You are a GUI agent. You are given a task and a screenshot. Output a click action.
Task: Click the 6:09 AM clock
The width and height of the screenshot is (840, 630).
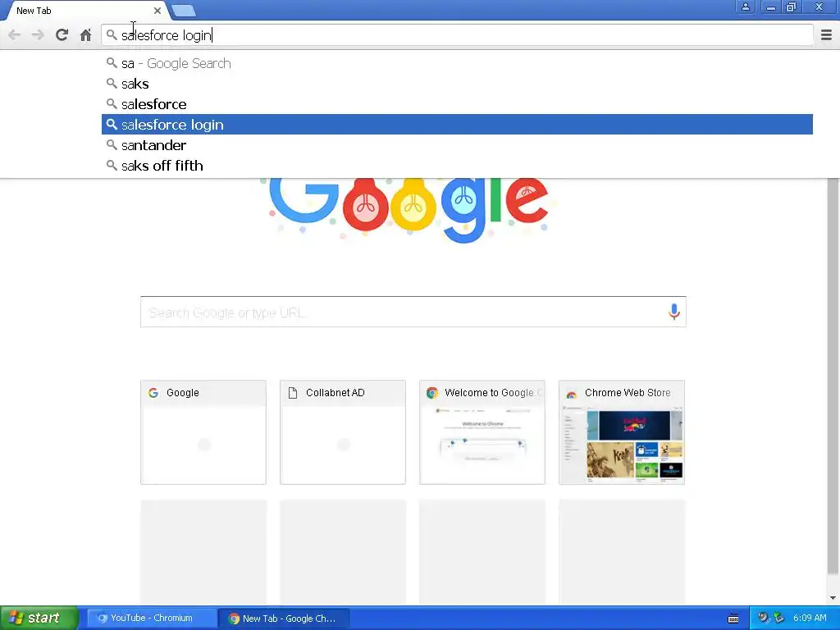coord(810,618)
